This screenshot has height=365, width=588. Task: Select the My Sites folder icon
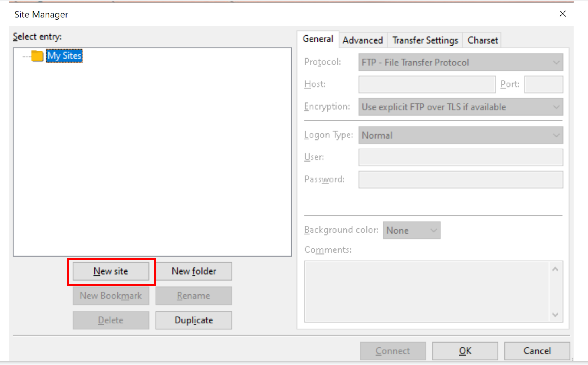(37, 56)
